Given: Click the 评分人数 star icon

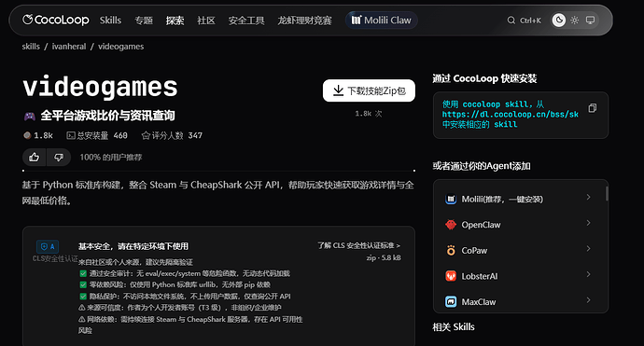Looking at the screenshot, I should point(146,135).
